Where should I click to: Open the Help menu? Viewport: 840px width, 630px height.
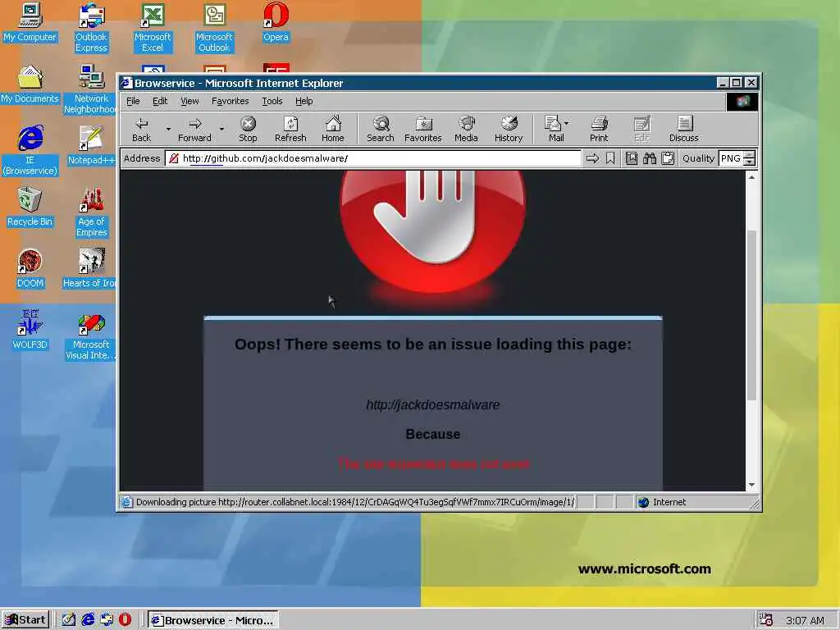coord(304,101)
